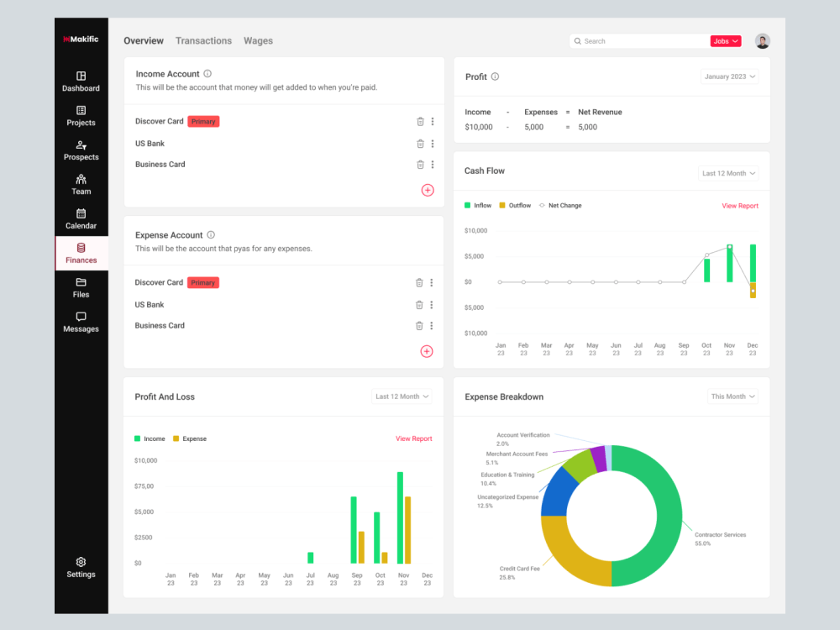Viewport: 840px width, 630px height.
Task: Select Business Card row in Expense Account
Action: point(283,326)
